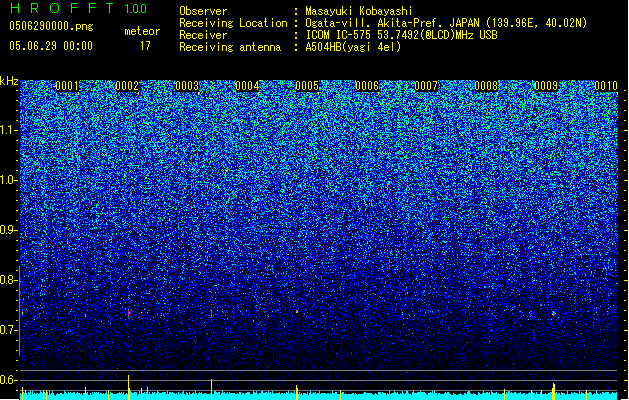Click the meteor count value 17
The height and width of the screenshot is (400, 629).
[145, 46]
